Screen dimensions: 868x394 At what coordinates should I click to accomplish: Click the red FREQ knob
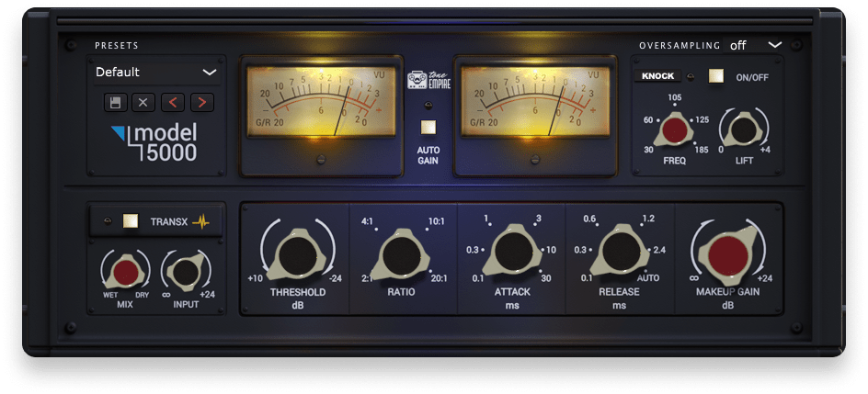[676, 130]
